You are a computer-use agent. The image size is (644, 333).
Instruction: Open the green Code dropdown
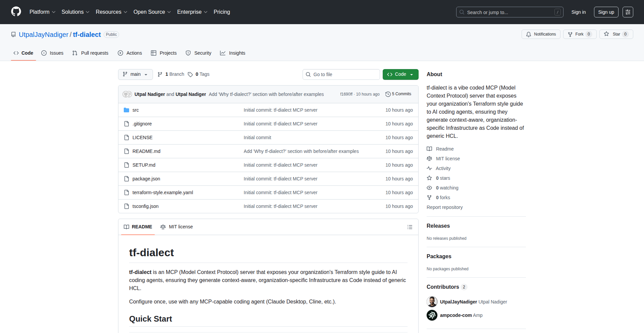click(x=400, y=74)
